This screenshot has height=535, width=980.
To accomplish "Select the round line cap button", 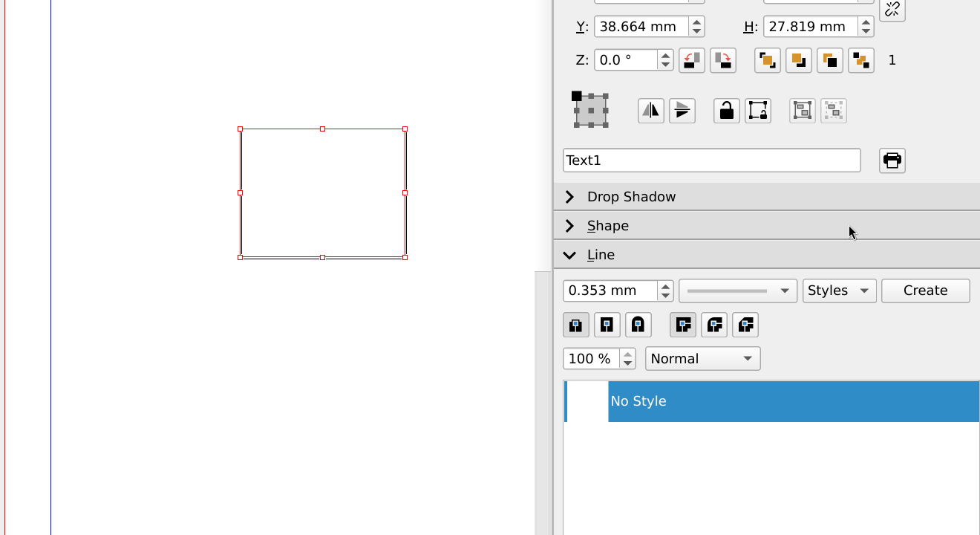I will (638, 325).
